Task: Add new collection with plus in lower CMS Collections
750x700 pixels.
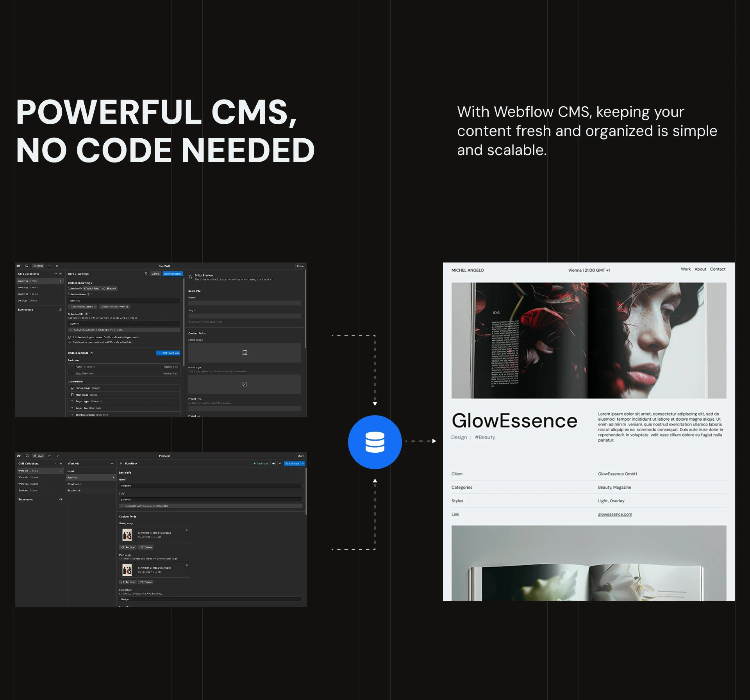Action: click(61, 464)
